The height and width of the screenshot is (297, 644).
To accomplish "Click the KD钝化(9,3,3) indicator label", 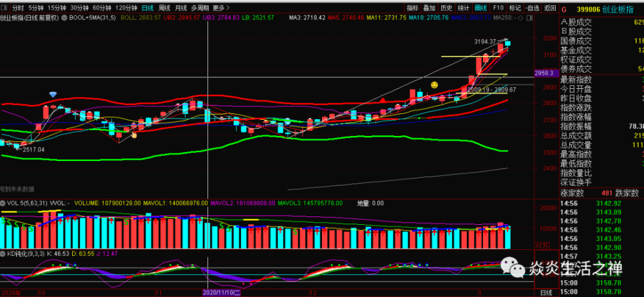I will [x=25, y=253].
